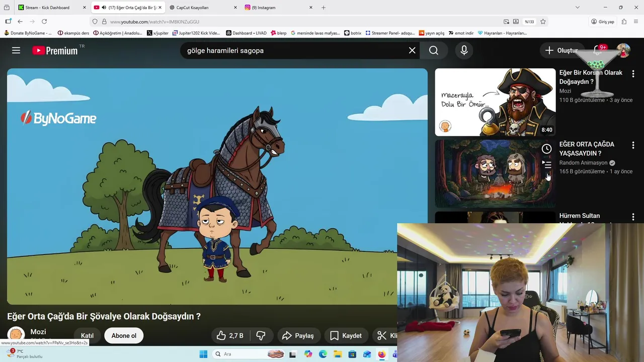Image resolution: width=644 pixels, height=362 pixels.
Task: Open File Explorer from the taskbar
Action: tap(338, 354)
